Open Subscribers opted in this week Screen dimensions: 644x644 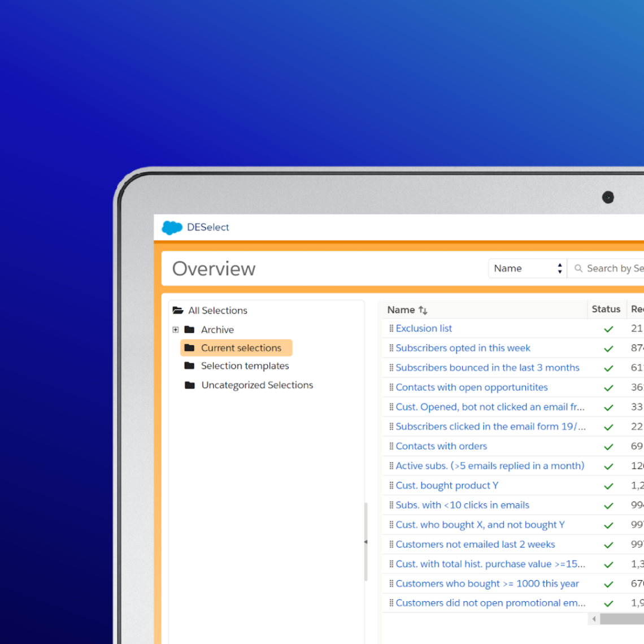(x=463, y=348)
